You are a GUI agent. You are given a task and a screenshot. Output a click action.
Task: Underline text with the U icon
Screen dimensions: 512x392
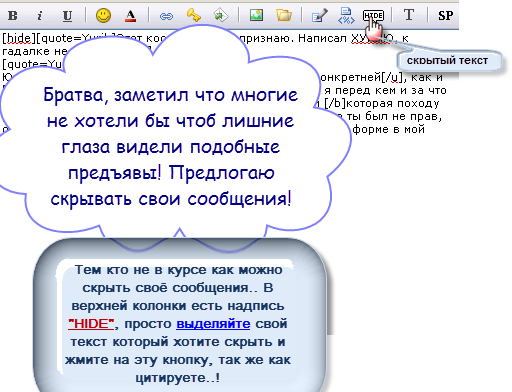tap(67, 15)
